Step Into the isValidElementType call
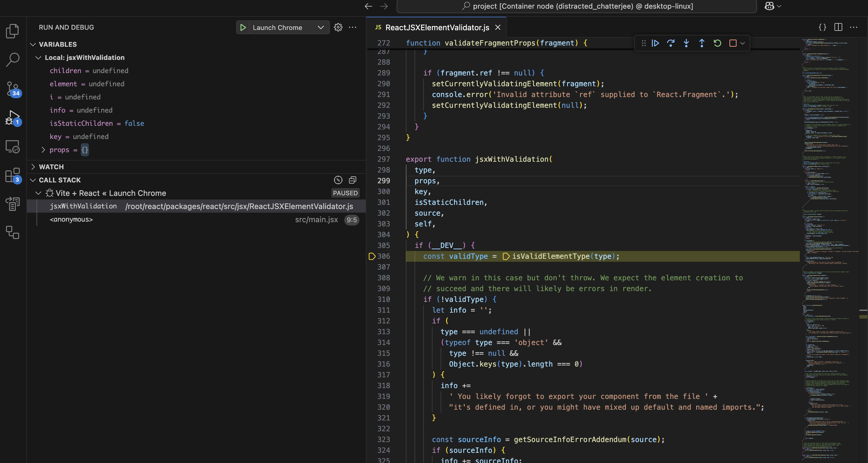868x463 pixels. coord(686,43)
